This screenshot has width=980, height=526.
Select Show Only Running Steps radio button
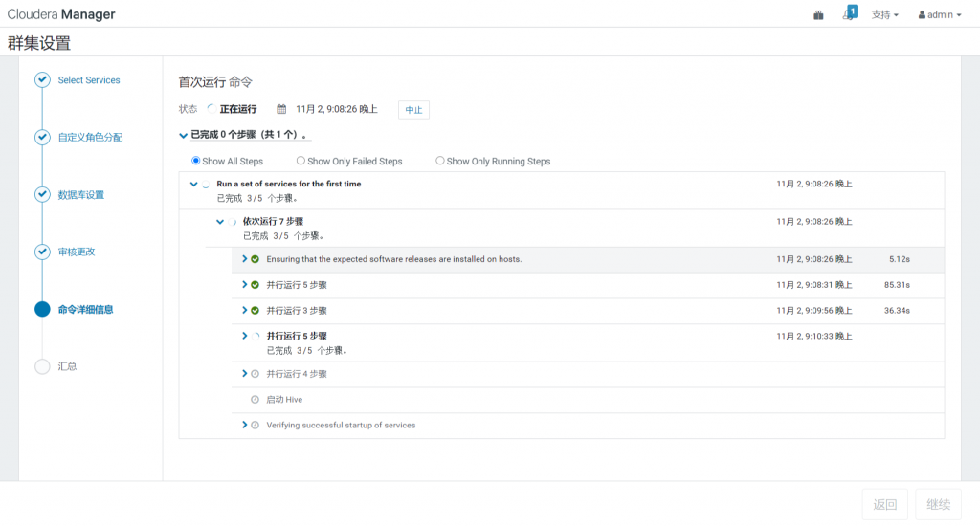pyautogui.click(x=440, y=161)
